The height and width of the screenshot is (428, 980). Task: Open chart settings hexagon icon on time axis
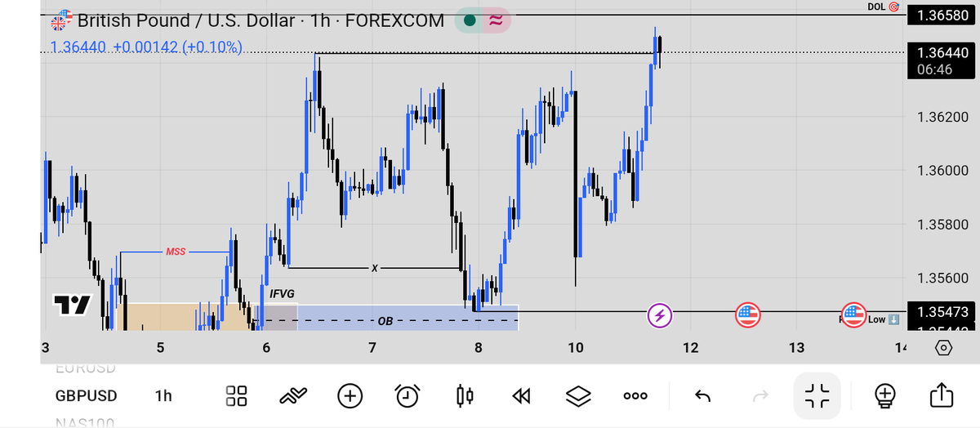(x=943, y=348)
